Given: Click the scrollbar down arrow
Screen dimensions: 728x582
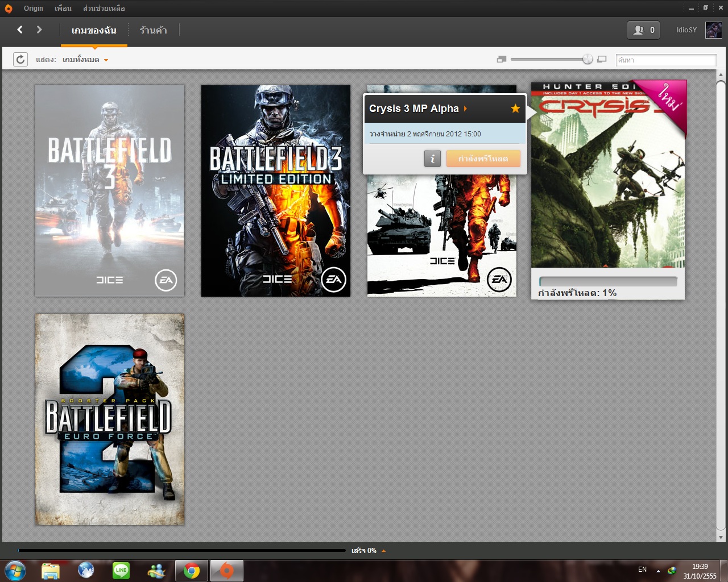Looking at the screenshot, I should click(721, 537).
